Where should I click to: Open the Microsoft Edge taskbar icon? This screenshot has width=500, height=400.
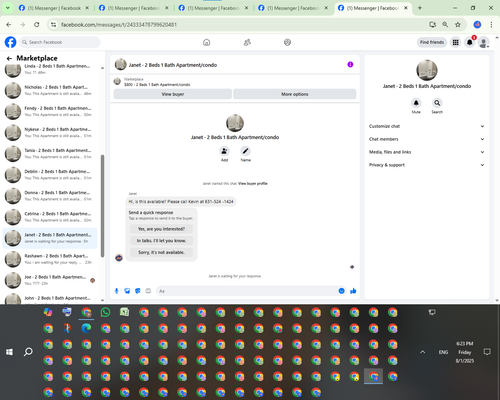coord(87,328)
